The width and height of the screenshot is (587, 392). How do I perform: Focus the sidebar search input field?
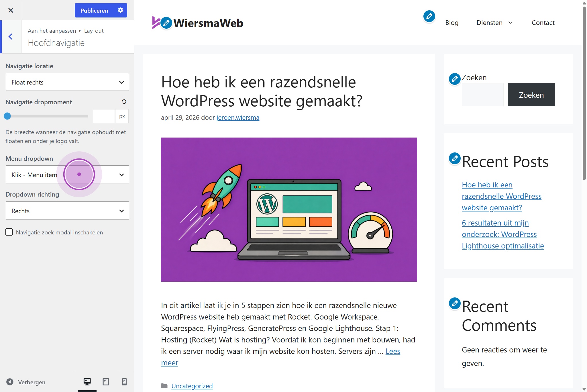tap(482, 95)
